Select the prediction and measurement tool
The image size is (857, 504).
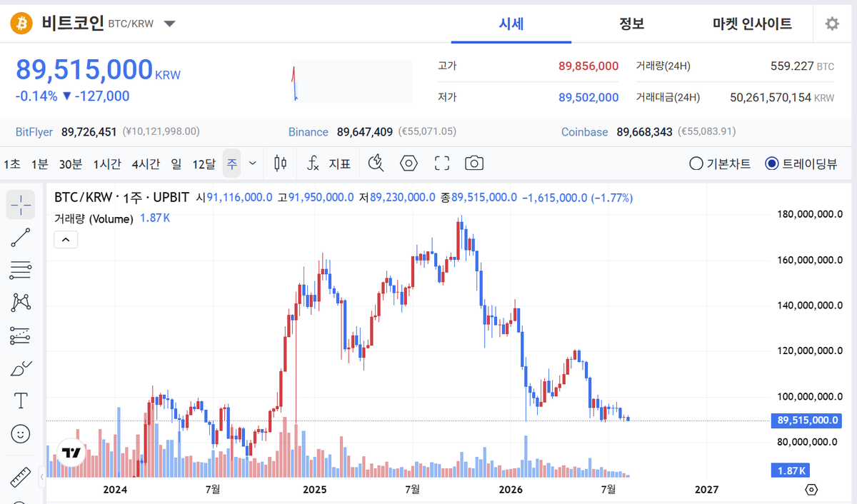tap(21, 335)
